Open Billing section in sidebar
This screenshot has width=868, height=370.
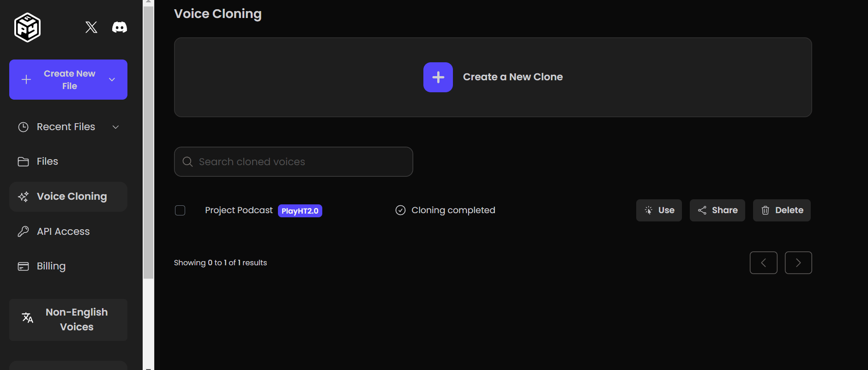coord(51,266)
